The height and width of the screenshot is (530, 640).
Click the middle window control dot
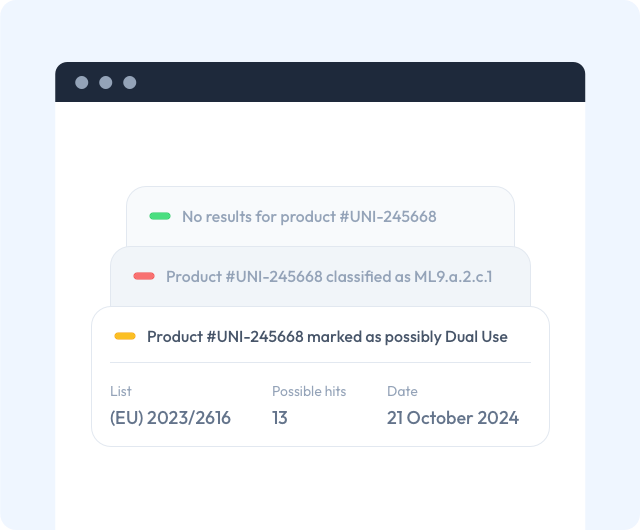pyautogui.click(x=106, y=82)
